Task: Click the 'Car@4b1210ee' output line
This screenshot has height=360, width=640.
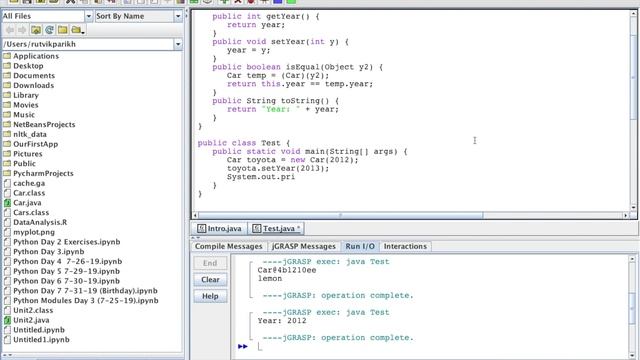Action: pos(287,270)
